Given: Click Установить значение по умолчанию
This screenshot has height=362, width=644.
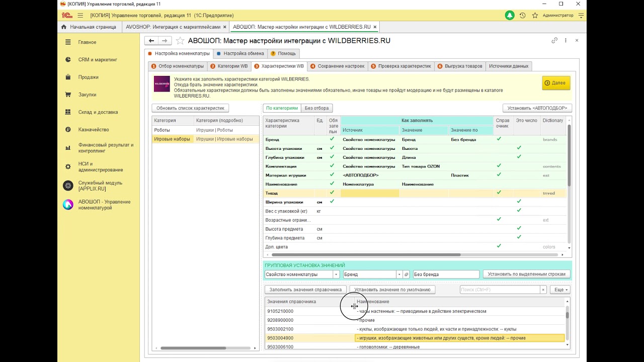Looking at the screenshot, I should (392, 290).
